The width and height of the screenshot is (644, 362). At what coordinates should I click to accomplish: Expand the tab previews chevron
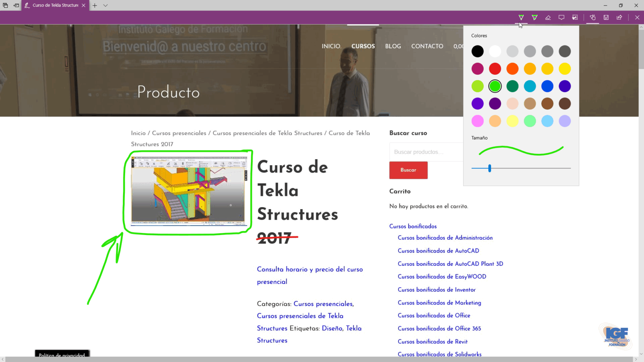click(x=105, y=5)
